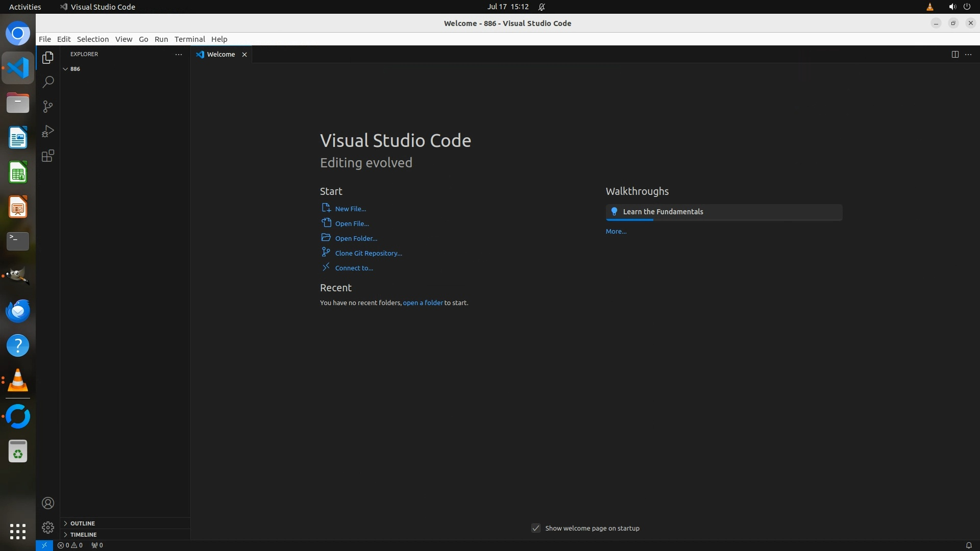Open Run and Debug view

[48, 131]
